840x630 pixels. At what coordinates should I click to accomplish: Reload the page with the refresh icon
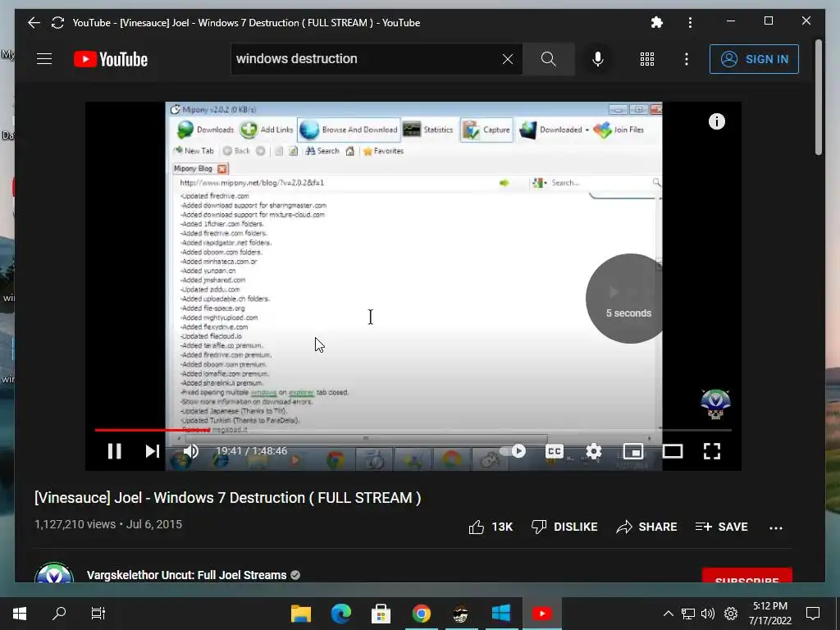pyautogui.click(x=58, y=22)
